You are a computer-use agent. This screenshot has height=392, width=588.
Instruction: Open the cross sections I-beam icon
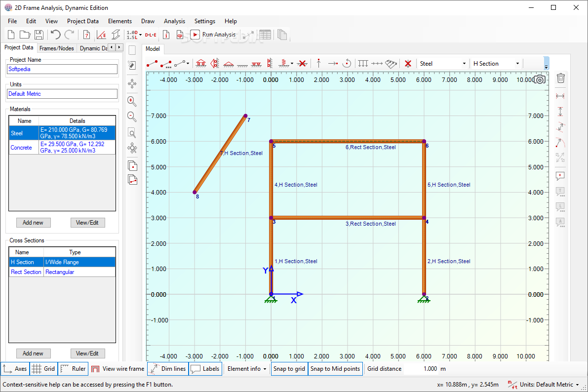point(116,35)
